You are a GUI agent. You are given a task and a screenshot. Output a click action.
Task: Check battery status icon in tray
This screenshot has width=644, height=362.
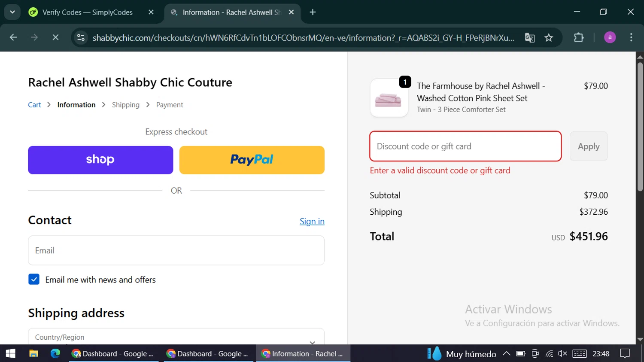(x=521, y=353)
